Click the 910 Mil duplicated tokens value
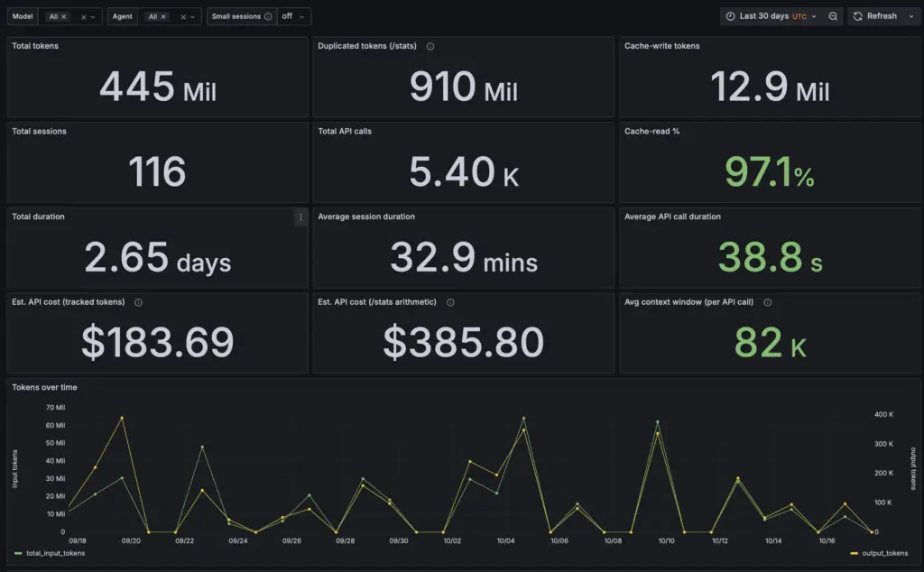Screen dimensions: 924x572 pyautogui.click(x=464, y=87)
